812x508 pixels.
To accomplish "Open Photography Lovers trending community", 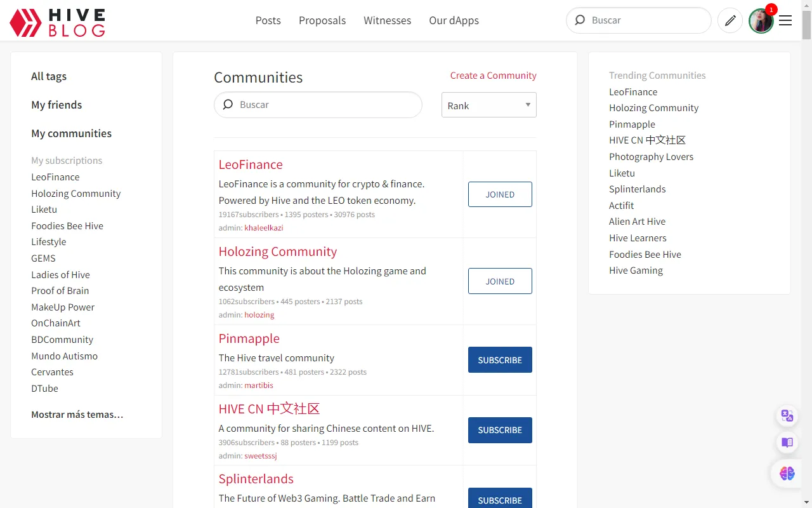I will 652,157.
